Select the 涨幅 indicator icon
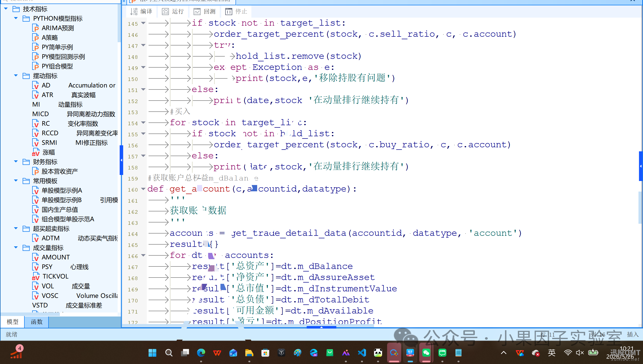This screenshot has height=364, width=643. (35, 152)
